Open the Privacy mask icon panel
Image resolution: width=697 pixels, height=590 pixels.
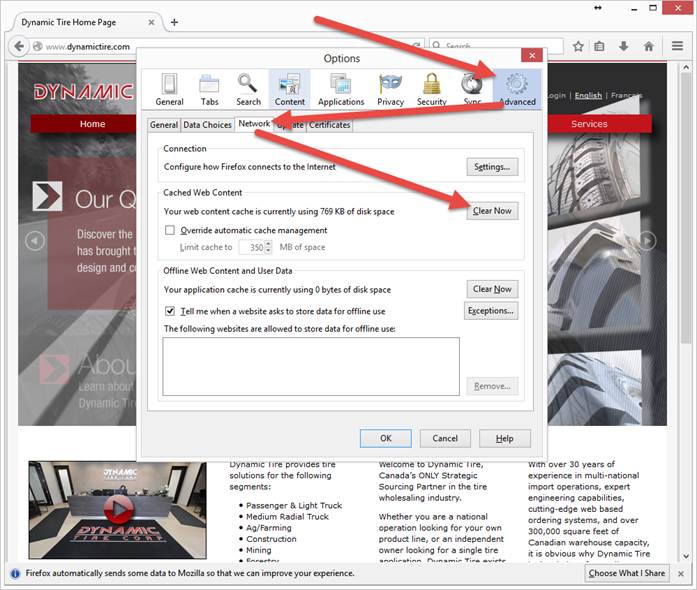(390, 89)
